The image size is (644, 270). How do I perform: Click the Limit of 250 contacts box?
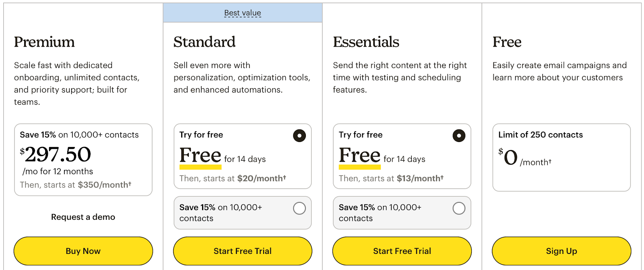tap(561, 157)
